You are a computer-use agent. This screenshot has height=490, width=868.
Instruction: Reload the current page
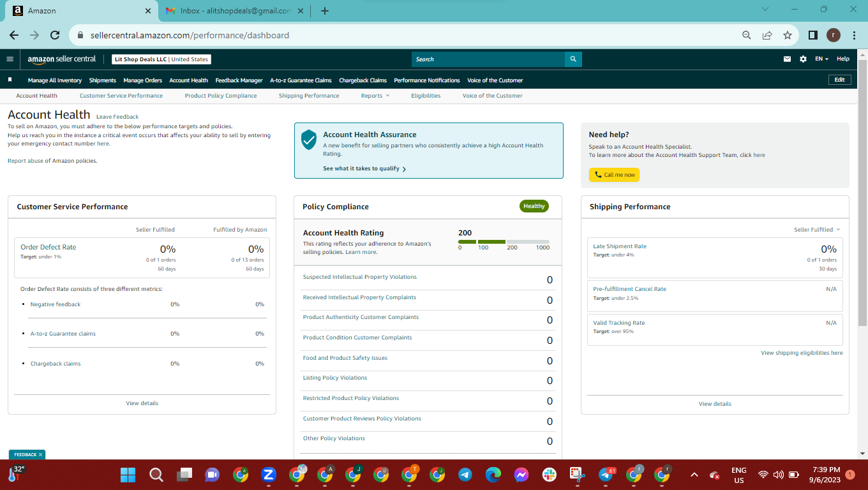tap(55, 35)
